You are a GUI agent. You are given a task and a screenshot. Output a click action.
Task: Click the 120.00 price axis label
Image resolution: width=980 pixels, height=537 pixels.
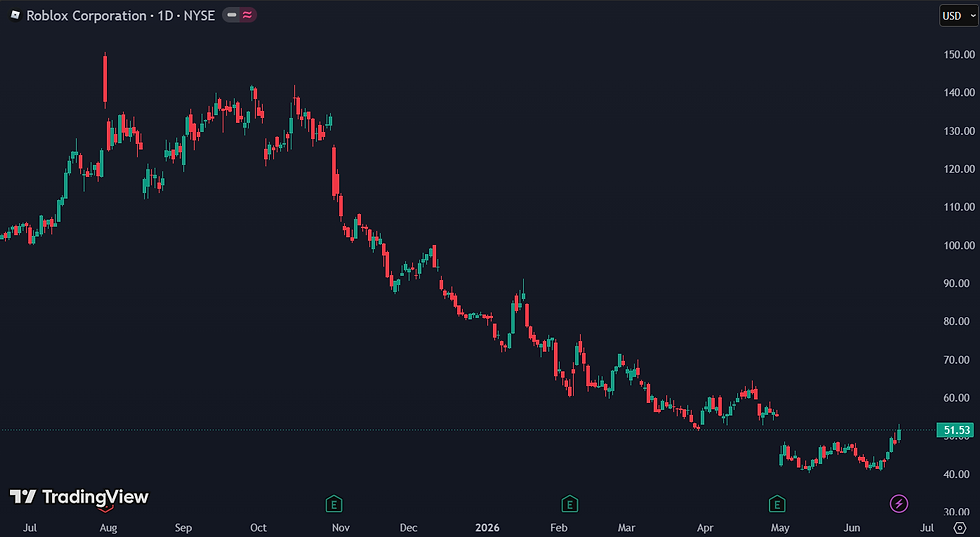click(959, 169)
